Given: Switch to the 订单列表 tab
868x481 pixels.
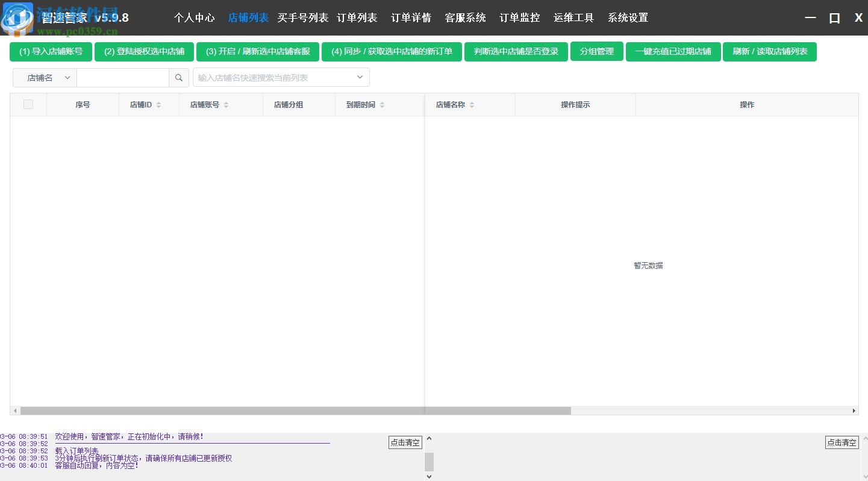Looking at the screenshot, I should tap(357, 18).
